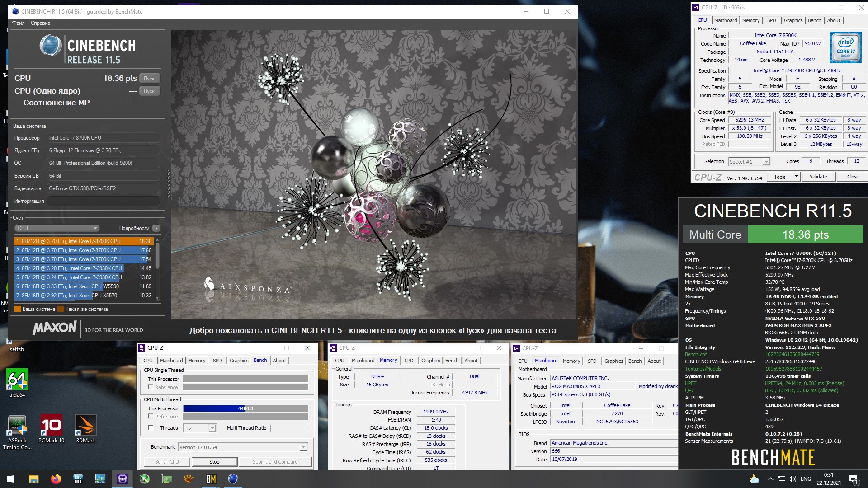Select ranking row 4 Core i7-3930K 14.45
The image size is (868, 488).
click(x=84, y=268)
